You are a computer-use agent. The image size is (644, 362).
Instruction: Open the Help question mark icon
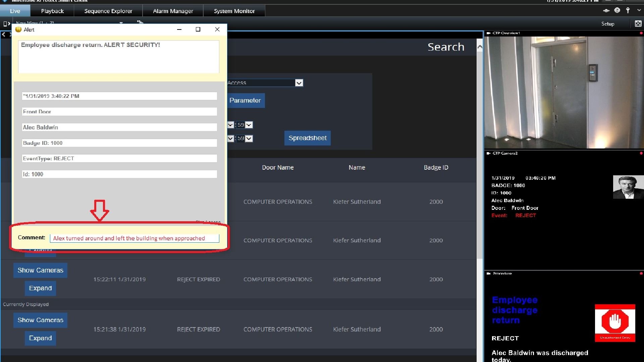tap(617, 10)
